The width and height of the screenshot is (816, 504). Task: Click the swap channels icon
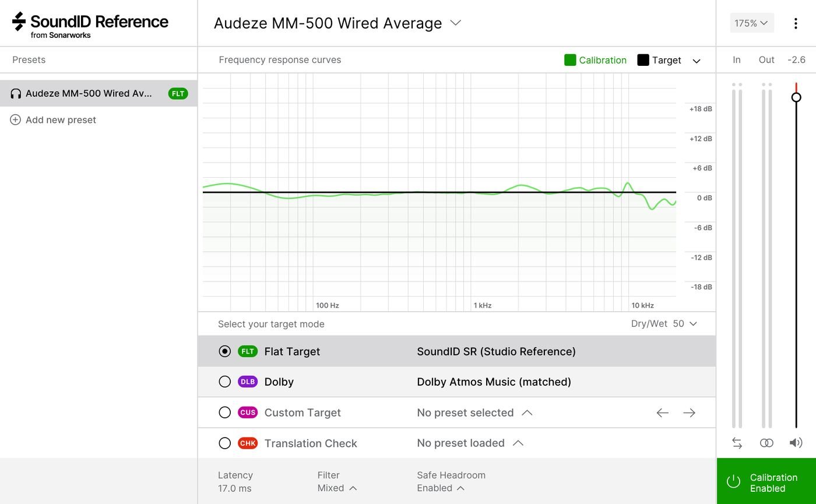[737, 443]
